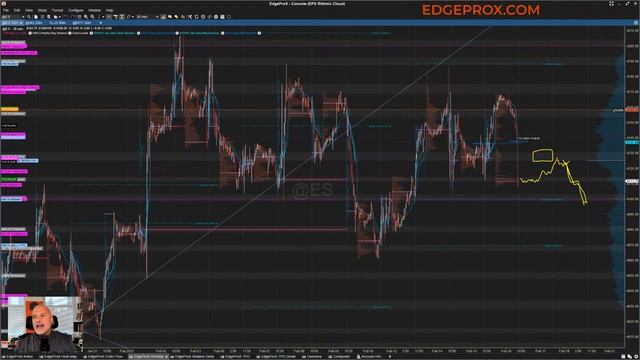Open the Edit menu
Screen dimensions: 640x360
click(17, 10)
